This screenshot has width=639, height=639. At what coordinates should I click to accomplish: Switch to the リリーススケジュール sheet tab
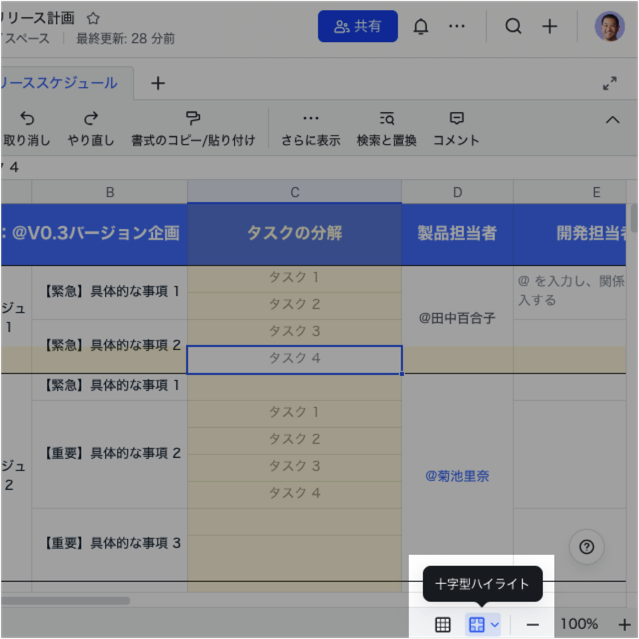click(60, 83)
